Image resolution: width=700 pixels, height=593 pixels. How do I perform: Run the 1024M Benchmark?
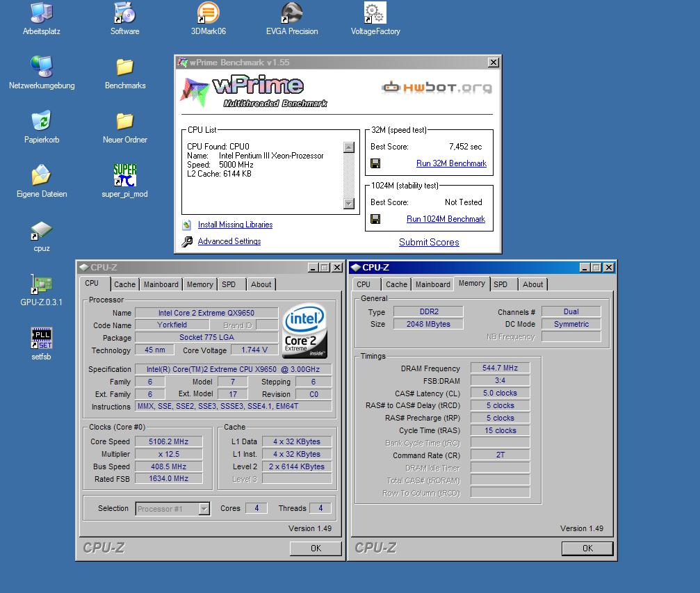click(x=446, y=219)
